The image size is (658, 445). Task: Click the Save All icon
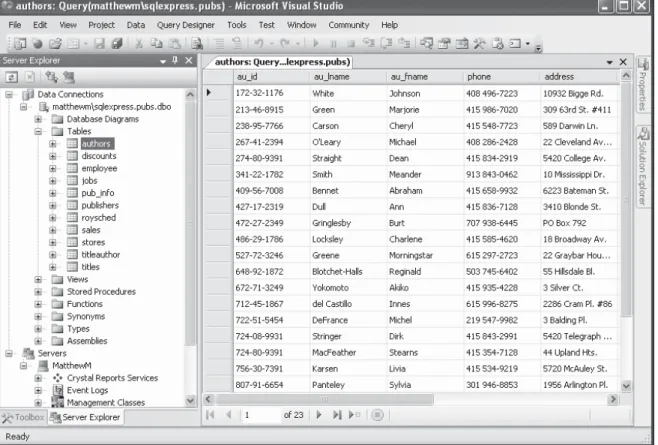point(117,43)
